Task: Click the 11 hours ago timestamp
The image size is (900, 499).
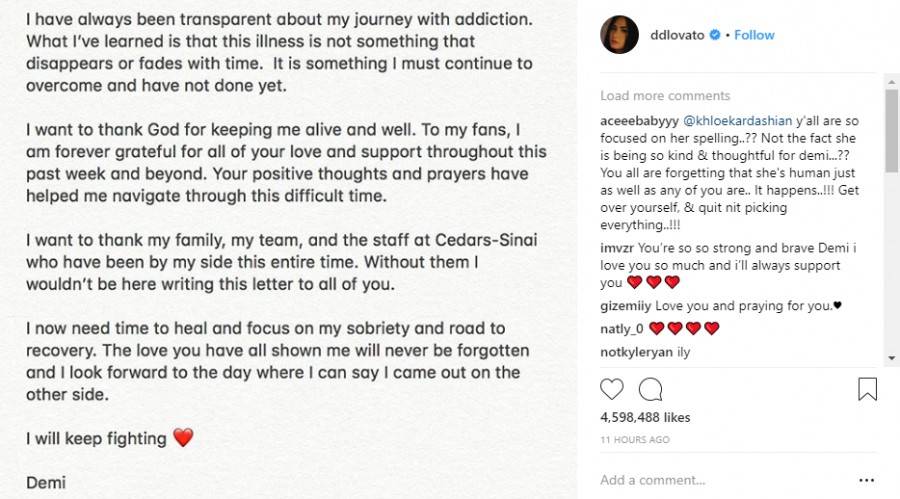Action: tap(635, 440)
